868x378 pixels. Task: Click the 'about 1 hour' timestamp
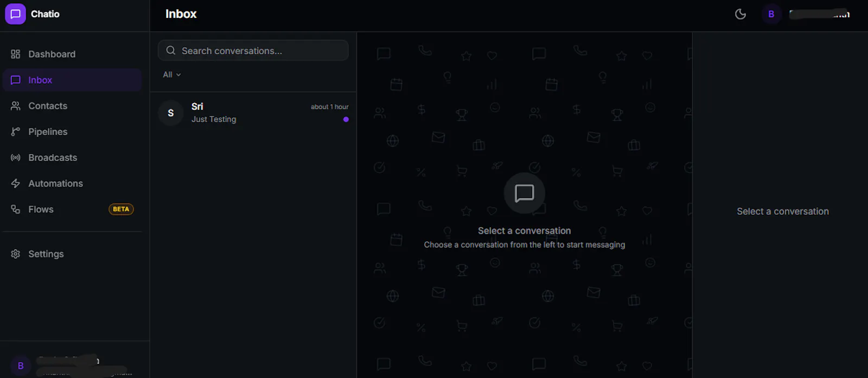point(330,107)
